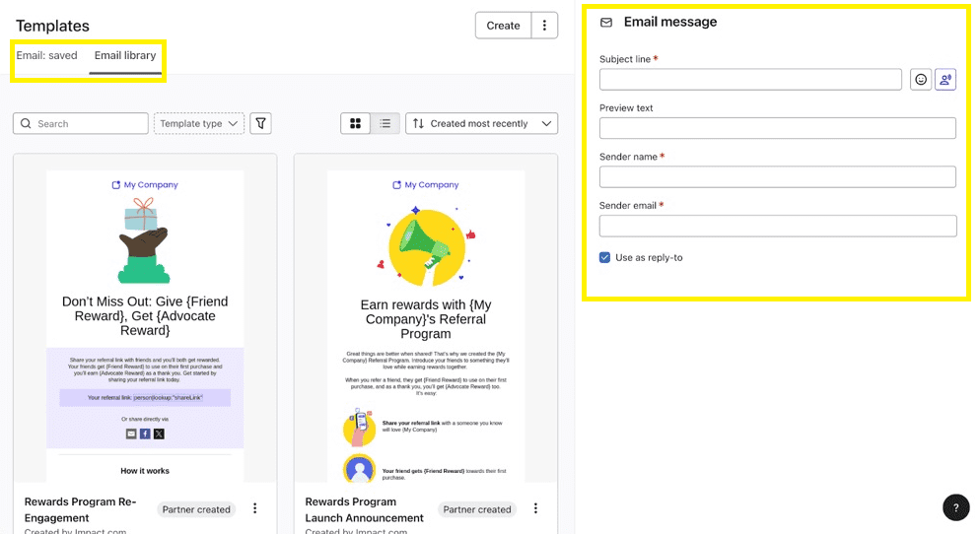980x534 pixels.
Task: Click My Company logo in Launch Announcement preview
Action: pyautogui.click(x=426, y=185)
